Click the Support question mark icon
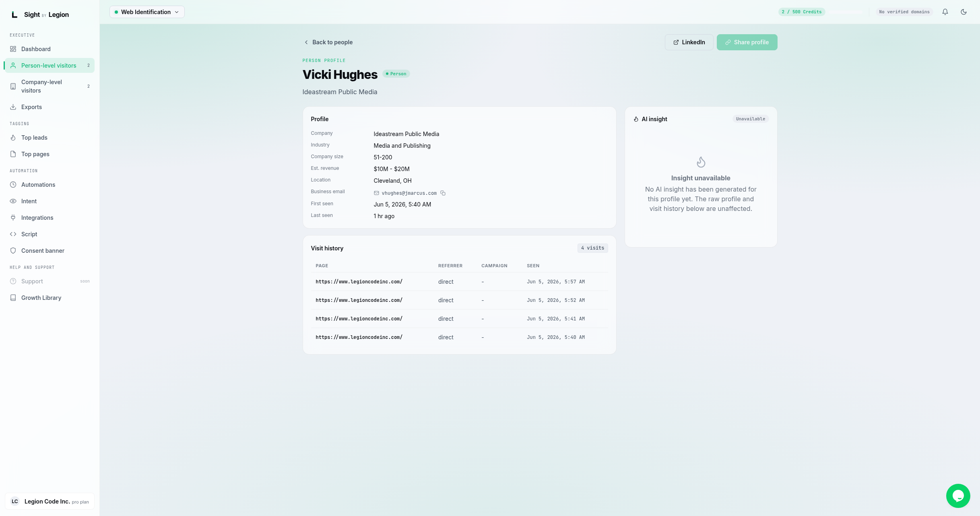The width and height of the screenshot is (980, 516). [x=13, y=281]
